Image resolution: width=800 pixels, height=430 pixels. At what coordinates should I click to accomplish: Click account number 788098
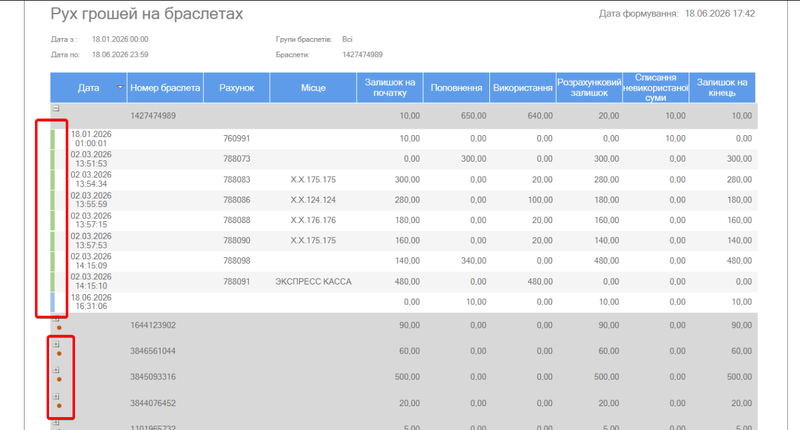tap(237, 261)
